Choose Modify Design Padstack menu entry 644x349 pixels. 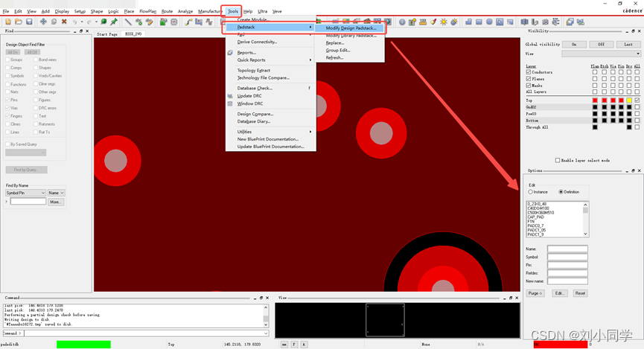350,28
